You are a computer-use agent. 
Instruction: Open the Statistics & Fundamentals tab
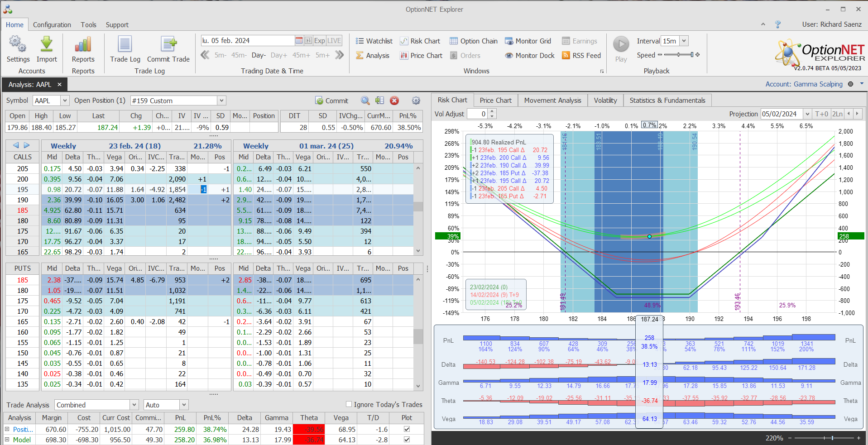(x=667, y=100)
